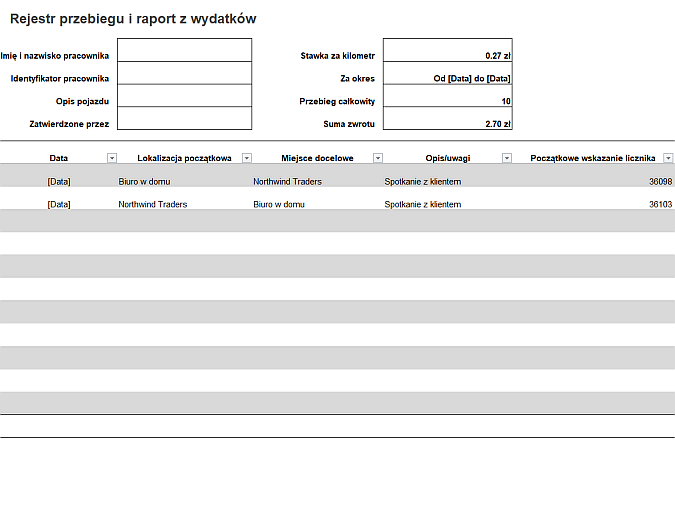This screenshot has height=520, width=675.
Task: Click the 'Data' column header
Action: tap(59, 158)
